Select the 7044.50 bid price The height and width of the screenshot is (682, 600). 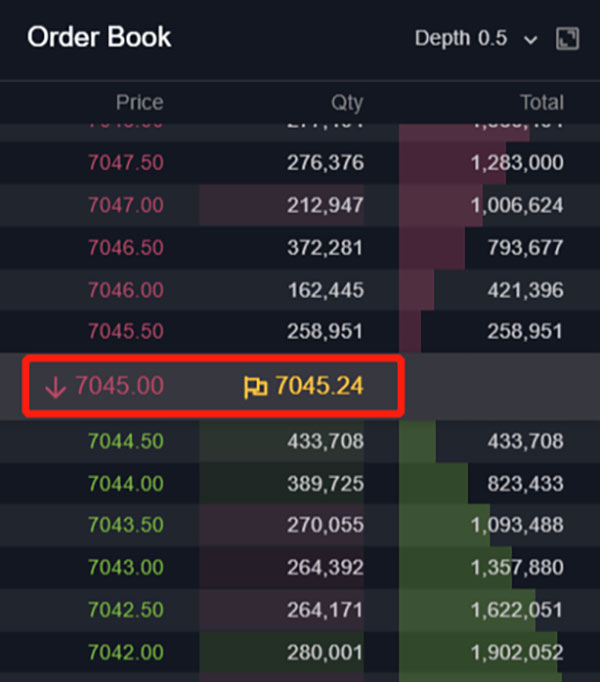[125, 441]
